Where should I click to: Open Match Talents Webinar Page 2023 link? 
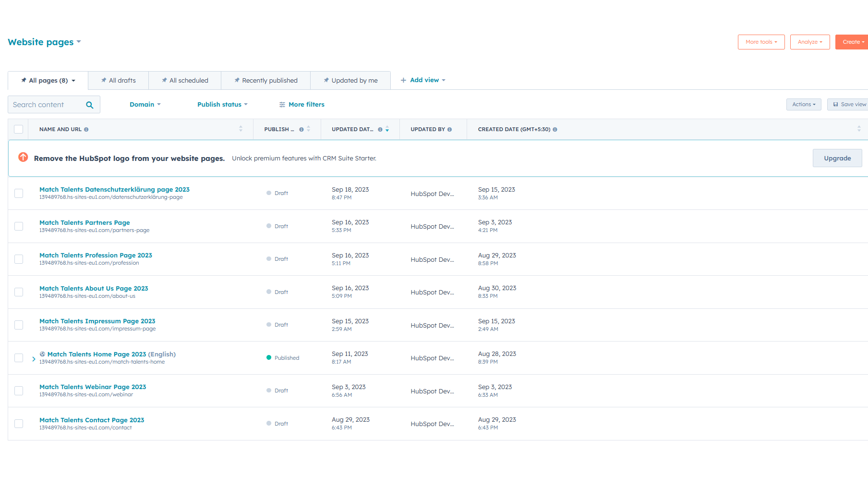pos(93,387)
